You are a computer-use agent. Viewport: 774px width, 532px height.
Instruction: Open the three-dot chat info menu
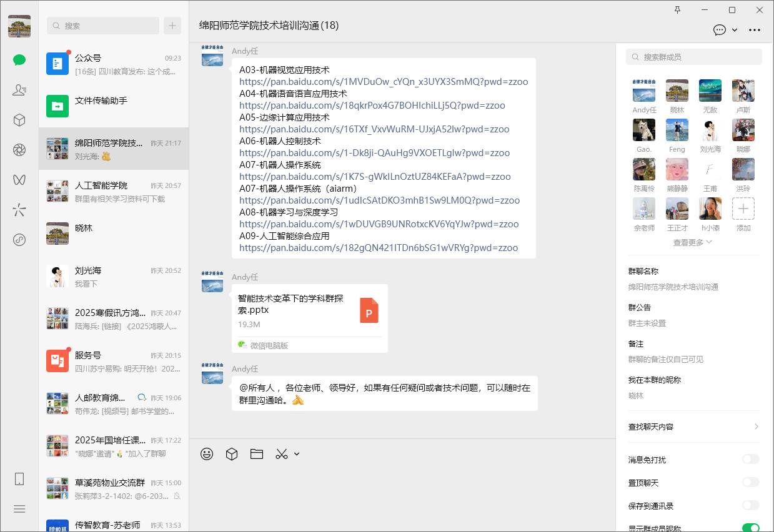(x=755, y=29)
